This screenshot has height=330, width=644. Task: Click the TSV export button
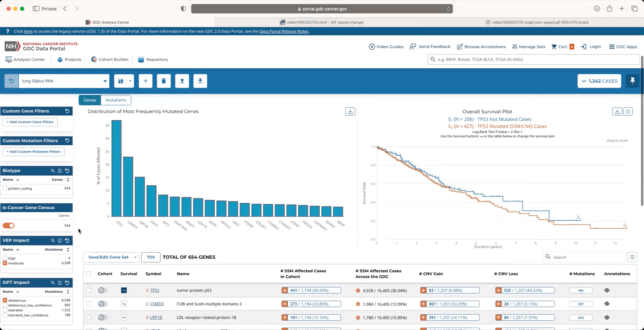coord(151,257)
